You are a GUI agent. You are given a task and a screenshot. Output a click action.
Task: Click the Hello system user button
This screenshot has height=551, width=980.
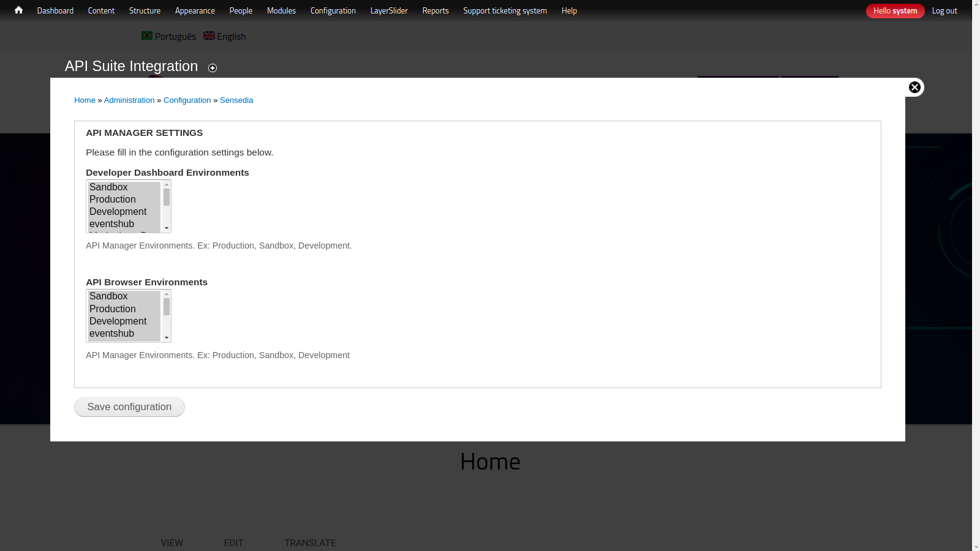click(x=895, y=11)
